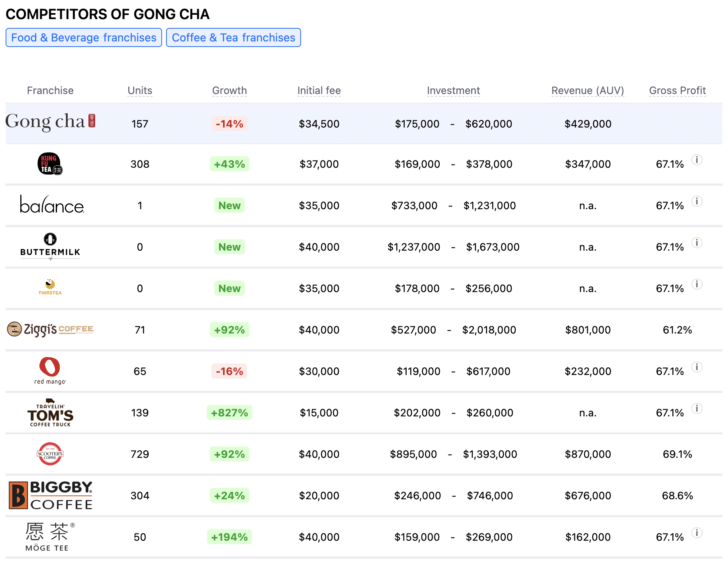Screen dimensions: 728x569
Task: Click the Revenue (AUV) column header
Action: 587,90
